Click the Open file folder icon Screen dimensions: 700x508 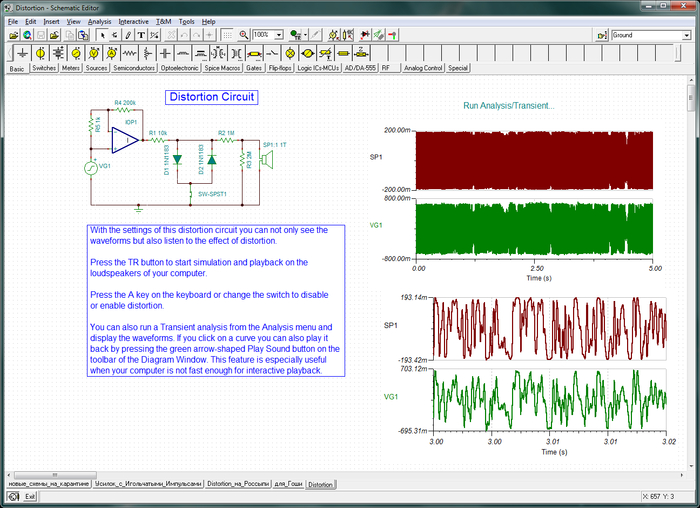tap(12, 34)
